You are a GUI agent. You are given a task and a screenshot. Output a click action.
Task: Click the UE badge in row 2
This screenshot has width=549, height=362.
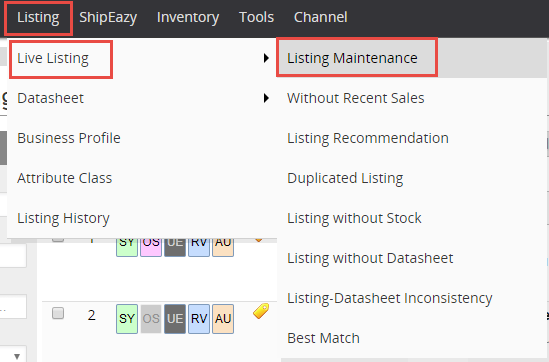pos(175,319)
